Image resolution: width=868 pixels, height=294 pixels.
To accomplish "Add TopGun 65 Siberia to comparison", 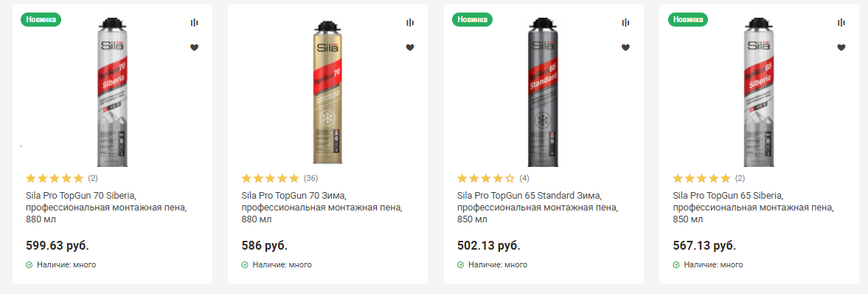I will 841,22.
